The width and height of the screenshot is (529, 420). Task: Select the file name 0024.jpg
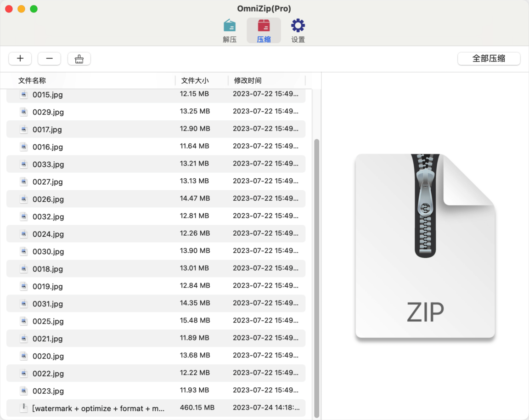coord(48,235)
